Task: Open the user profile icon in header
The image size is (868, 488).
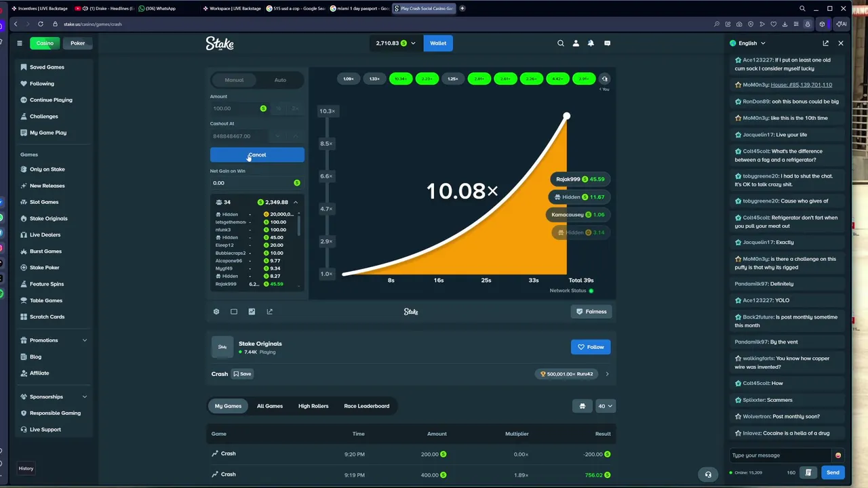Action: click(576, 43)
